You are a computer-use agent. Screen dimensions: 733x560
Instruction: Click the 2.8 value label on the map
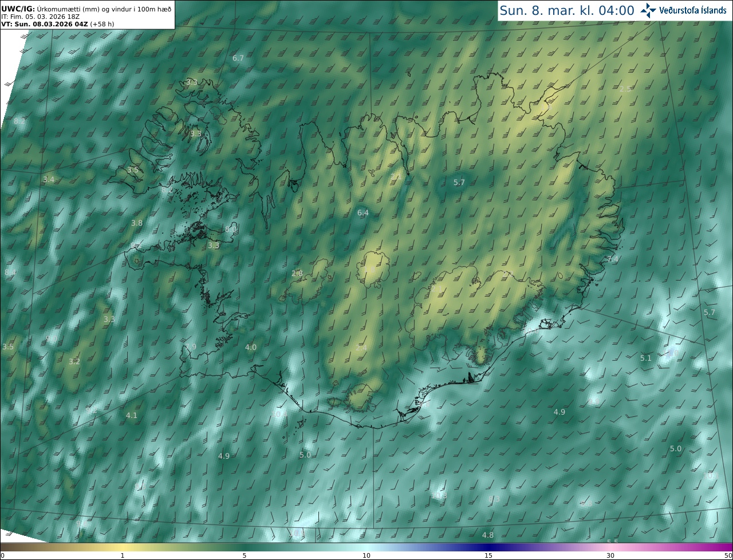click(297, 274)
